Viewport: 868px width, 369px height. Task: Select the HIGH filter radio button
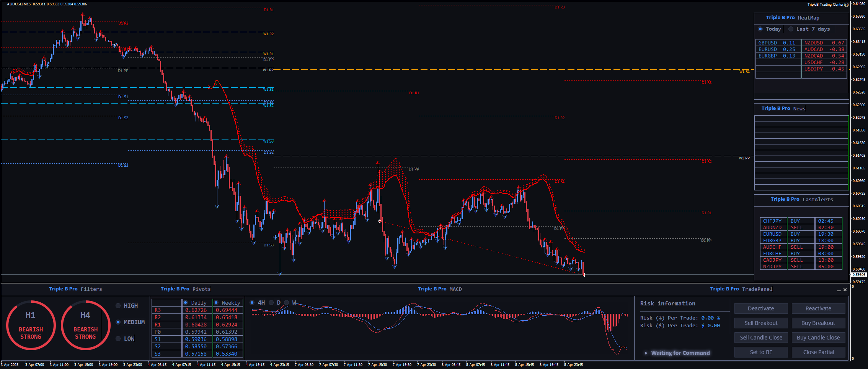(x=118, y=306)
